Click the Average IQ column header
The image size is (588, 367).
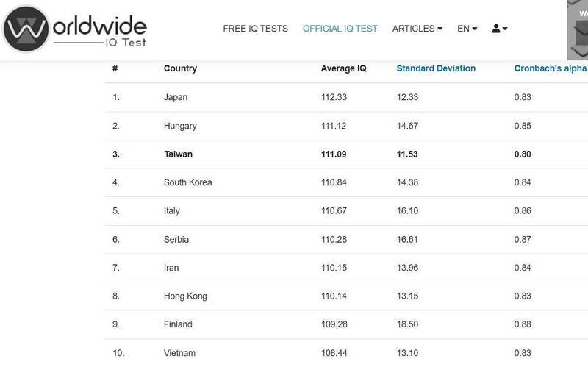(343, 68)
